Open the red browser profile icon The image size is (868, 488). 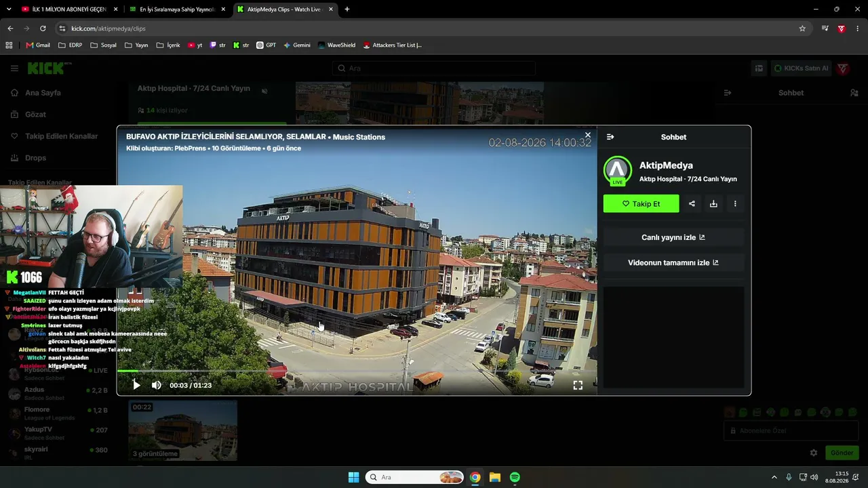pos(842,28)
